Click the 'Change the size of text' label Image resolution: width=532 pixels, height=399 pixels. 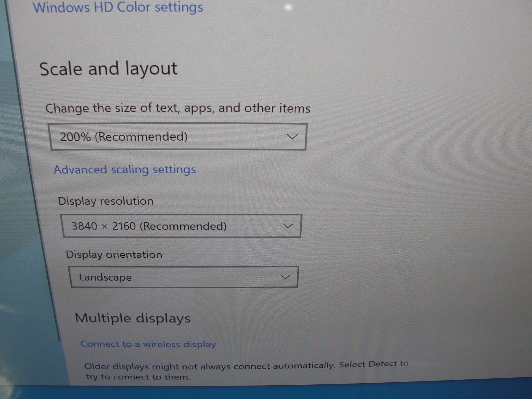tap(178, 108)
